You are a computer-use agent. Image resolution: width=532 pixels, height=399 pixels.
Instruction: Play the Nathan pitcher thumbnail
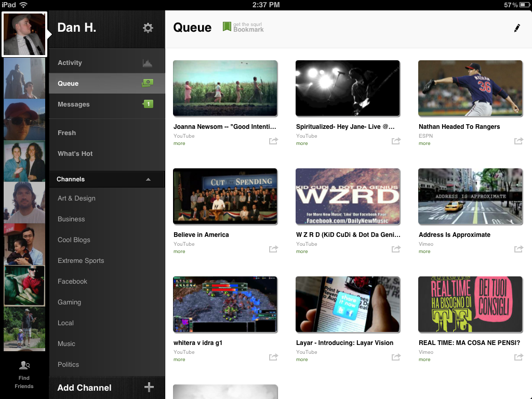pos(470,88)
